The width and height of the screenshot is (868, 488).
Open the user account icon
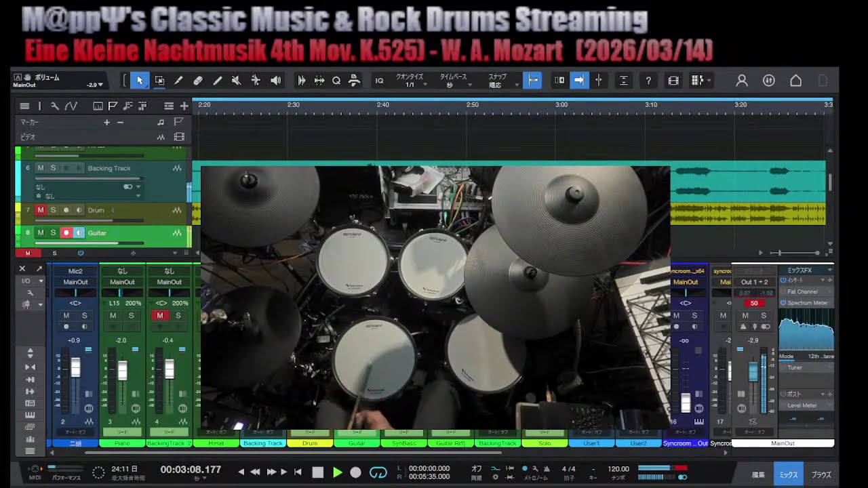click(x=742, y=81)
